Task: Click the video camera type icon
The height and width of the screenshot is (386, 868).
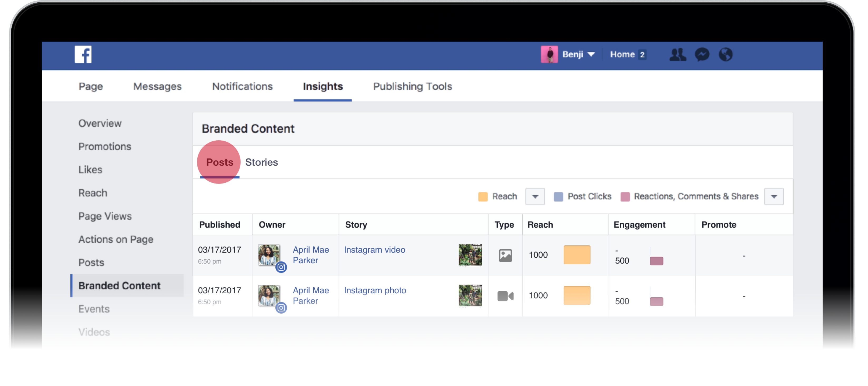Action: 505,296
